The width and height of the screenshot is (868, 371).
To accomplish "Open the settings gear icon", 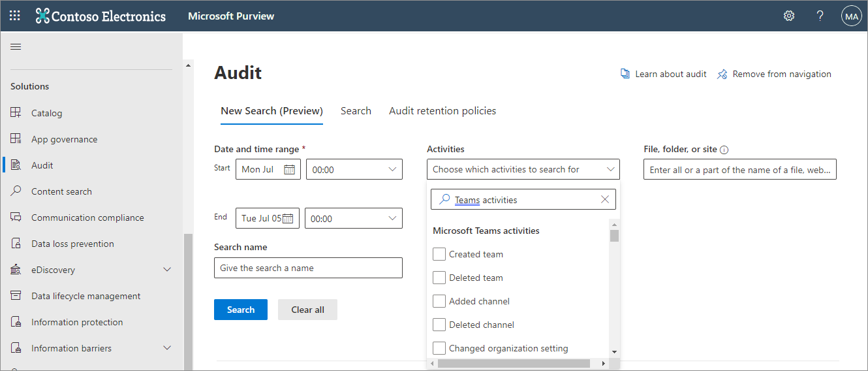I will click(789, 16).
